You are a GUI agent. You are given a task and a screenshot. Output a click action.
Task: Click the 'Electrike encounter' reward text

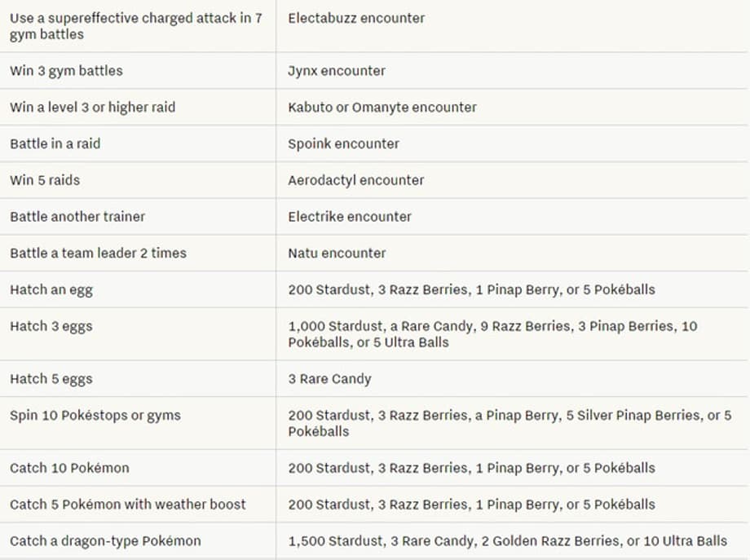[350, 217]
